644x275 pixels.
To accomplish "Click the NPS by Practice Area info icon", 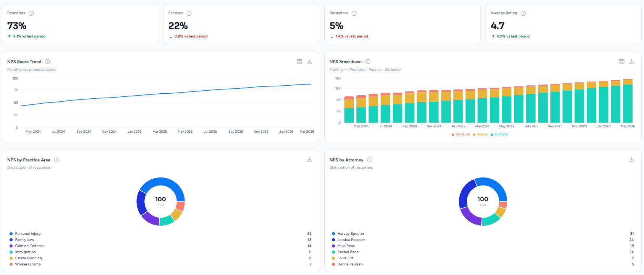I will point(57,160).
